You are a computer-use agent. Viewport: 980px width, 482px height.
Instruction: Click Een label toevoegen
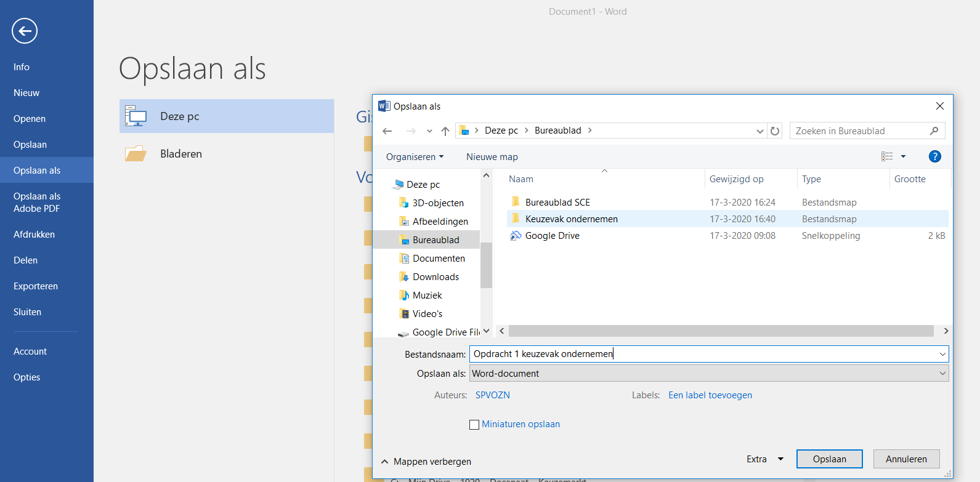(x=710, y=395)
